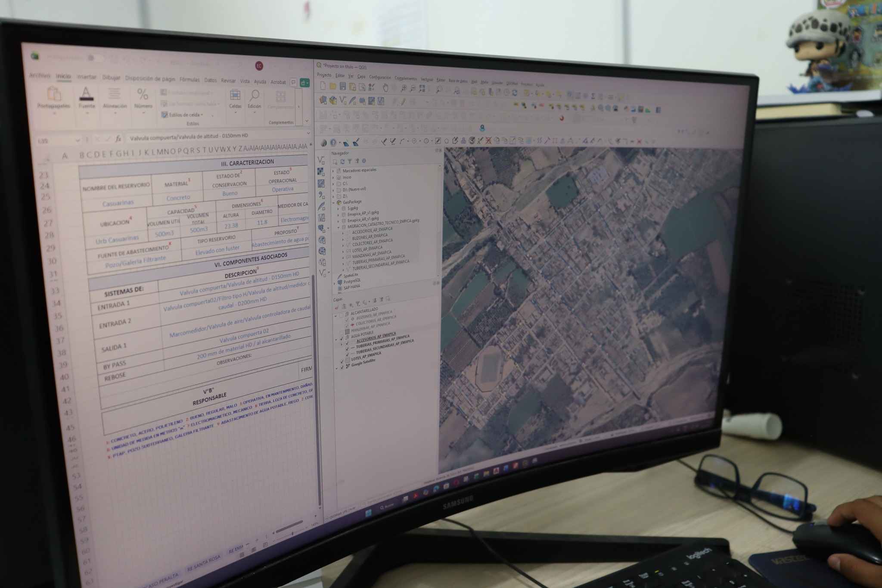Save the QGIS project with disk icon
Viewport: 882px width, 588px height.
pos(343,87)
